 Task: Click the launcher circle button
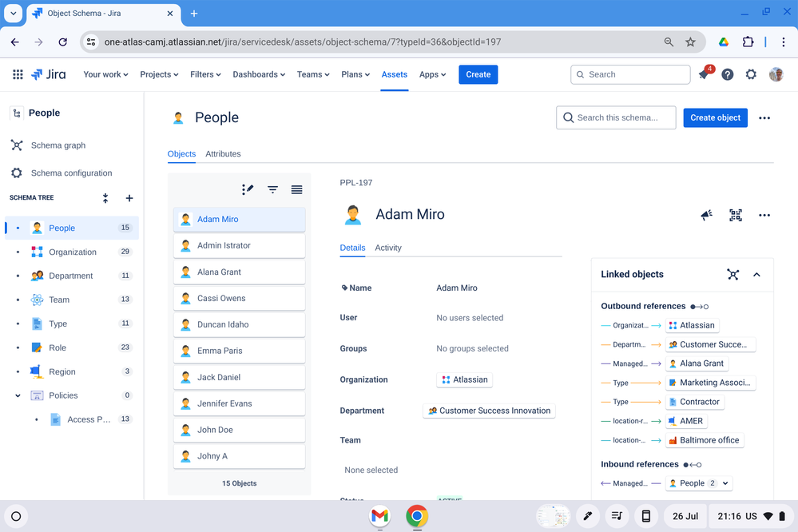point(16,516)
